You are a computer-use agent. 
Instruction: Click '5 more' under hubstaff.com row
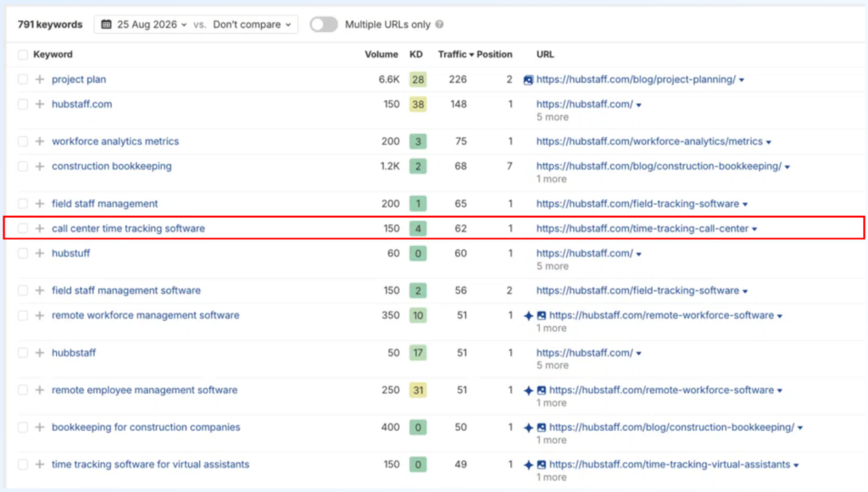click(x=552, y=117)
